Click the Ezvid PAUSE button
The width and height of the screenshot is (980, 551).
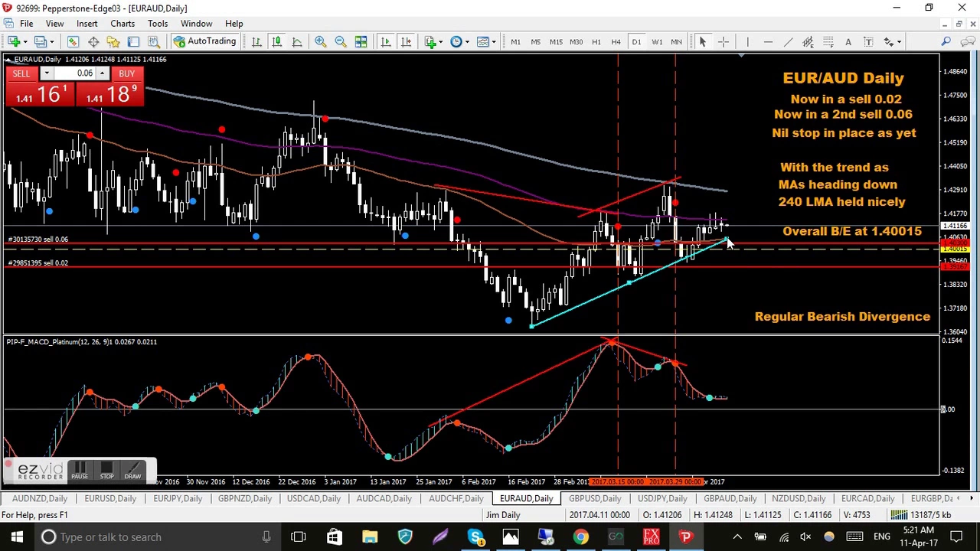pos(80,470)
